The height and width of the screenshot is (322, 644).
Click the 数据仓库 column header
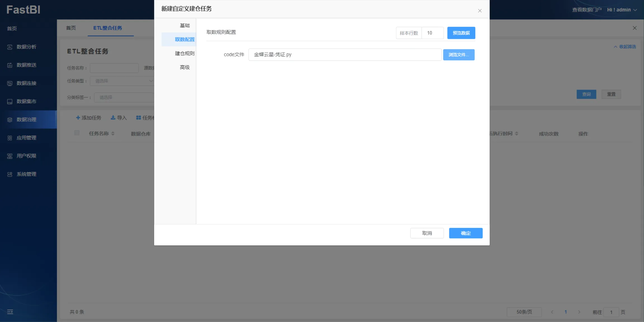(x=141, y=134)
